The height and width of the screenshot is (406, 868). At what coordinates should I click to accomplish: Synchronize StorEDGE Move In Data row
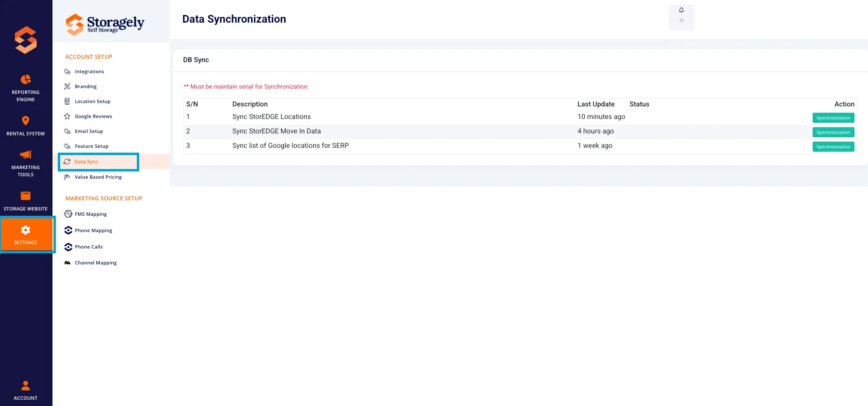click(x=833, y=132)
